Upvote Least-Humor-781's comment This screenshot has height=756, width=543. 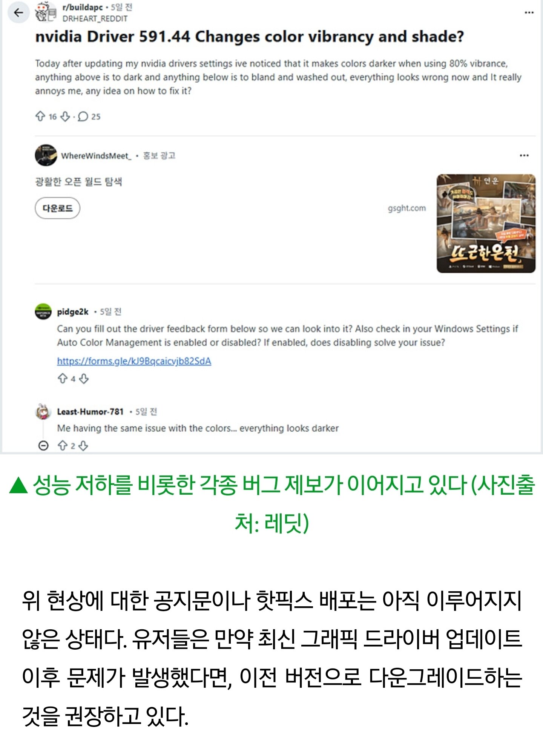click(63, 446)
